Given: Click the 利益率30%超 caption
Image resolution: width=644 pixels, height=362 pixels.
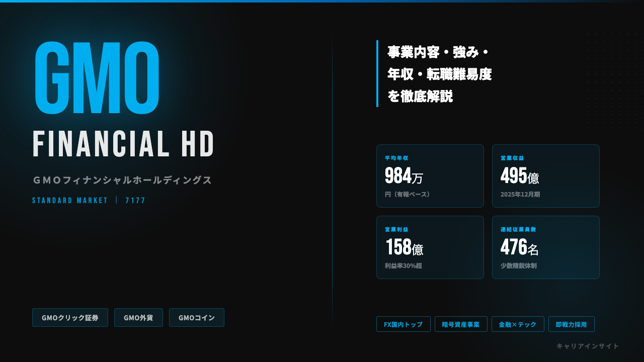Looking at the screenshot, I should (404, 265).
